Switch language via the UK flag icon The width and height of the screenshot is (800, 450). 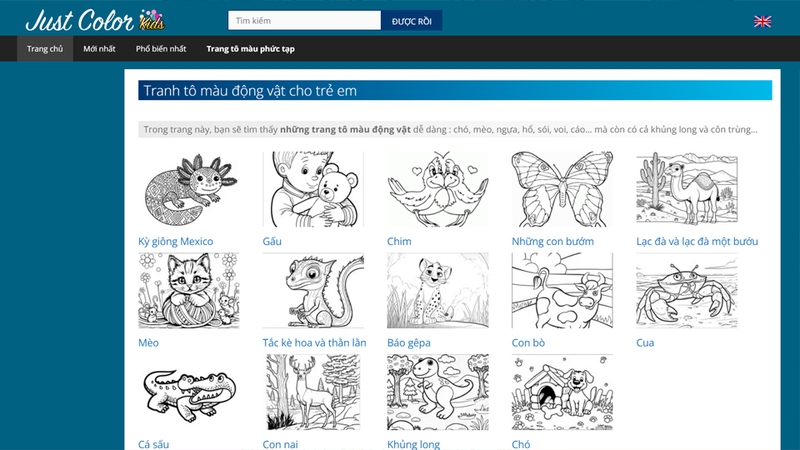coord(762,21)
